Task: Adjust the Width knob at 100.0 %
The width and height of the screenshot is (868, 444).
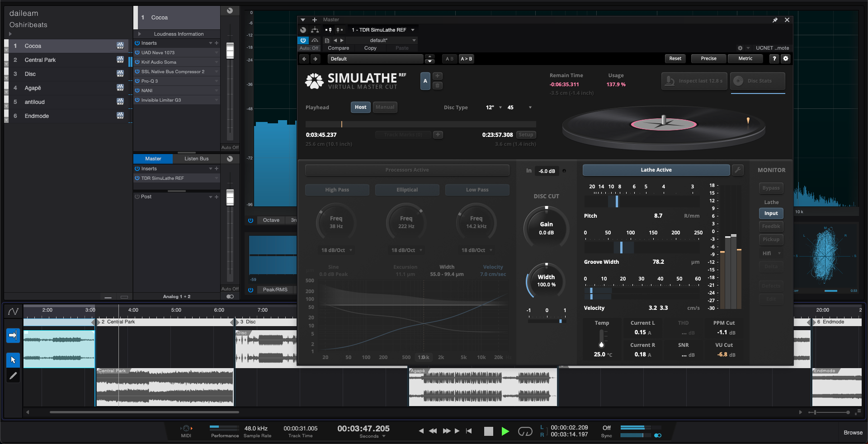Action: [546, 280]
